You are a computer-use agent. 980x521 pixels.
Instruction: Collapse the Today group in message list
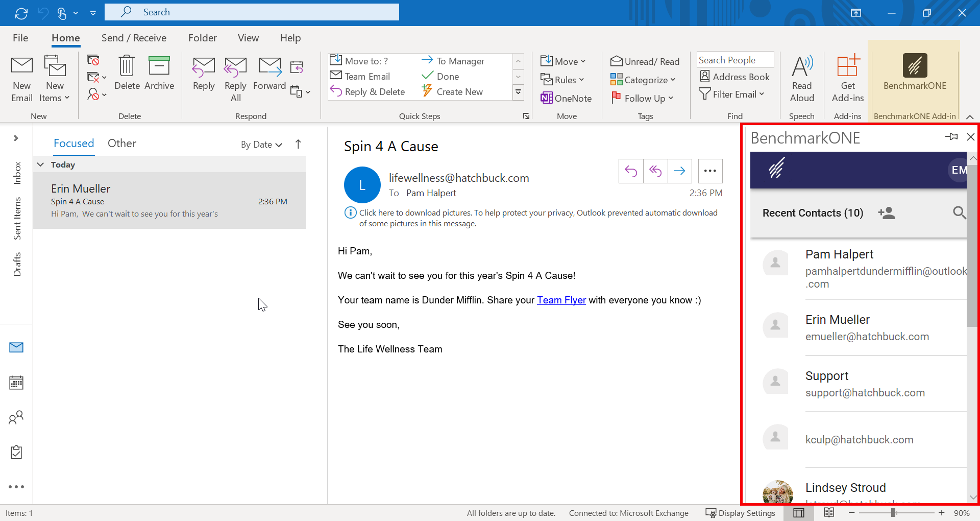point(41,164)
